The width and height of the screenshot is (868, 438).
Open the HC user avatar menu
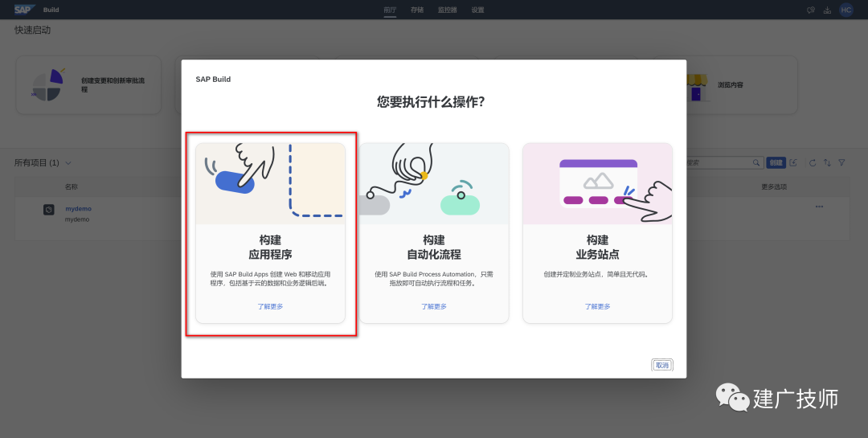(x=845, y=10)
